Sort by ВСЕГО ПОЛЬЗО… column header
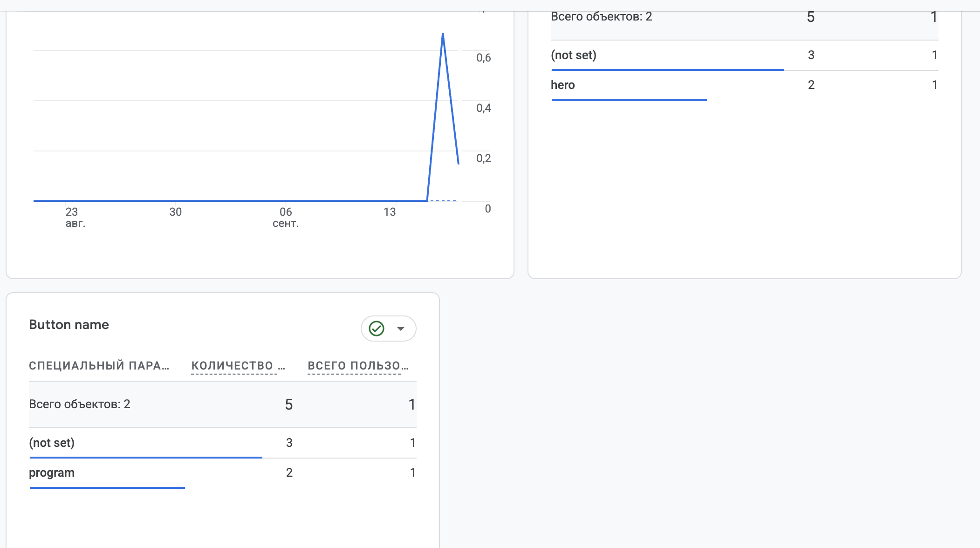The height and width of the screenshot is (548, 980). pyautogui.click(x=358, y=366)
